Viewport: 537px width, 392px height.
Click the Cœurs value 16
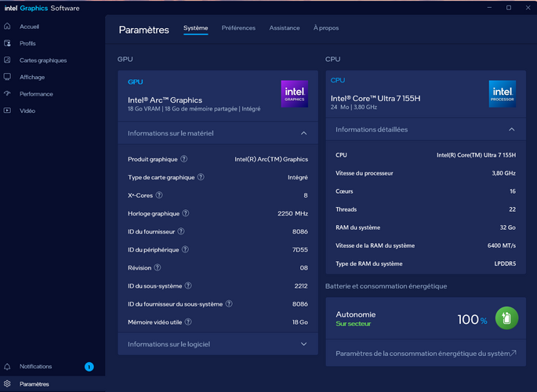tap(513, 191)
